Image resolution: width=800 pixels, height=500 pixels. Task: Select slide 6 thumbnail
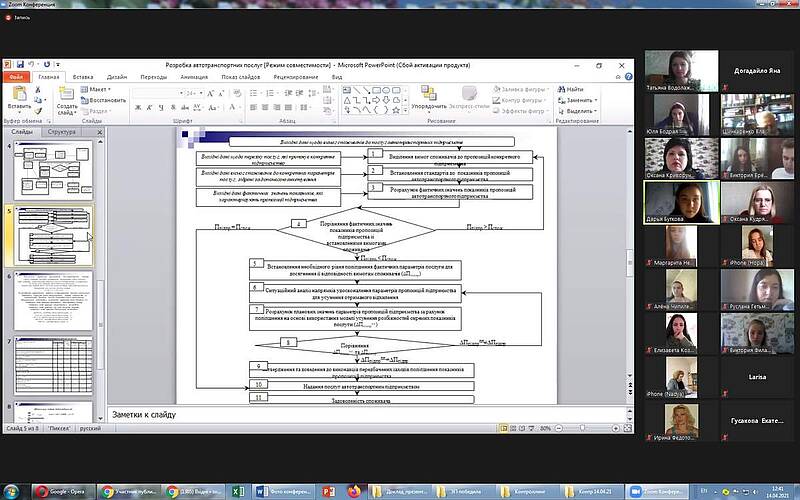click(x=54, y=301)
